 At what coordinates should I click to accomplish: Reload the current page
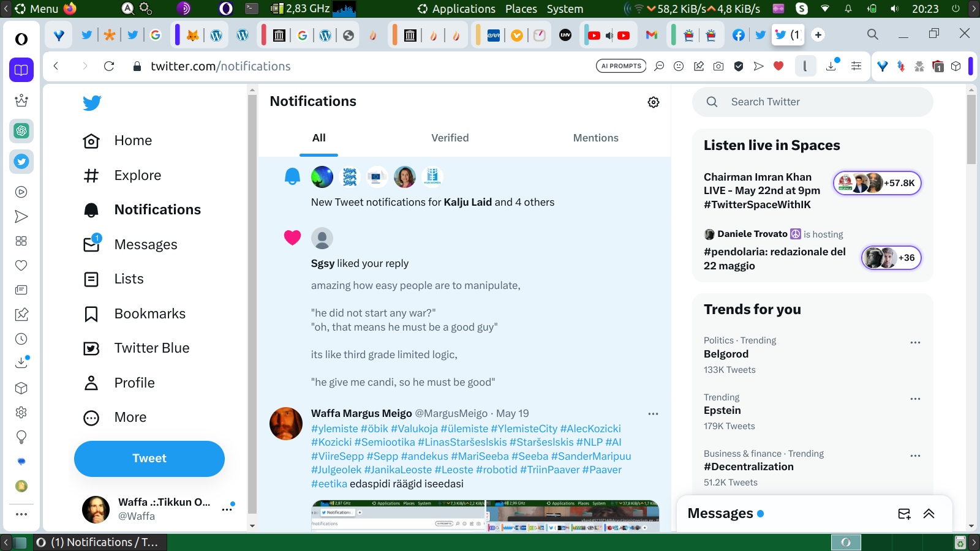pyautogui.click(x=109, y=66)
